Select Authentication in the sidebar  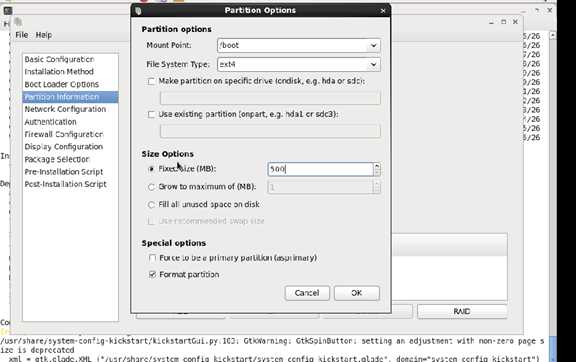pos(50,122)
